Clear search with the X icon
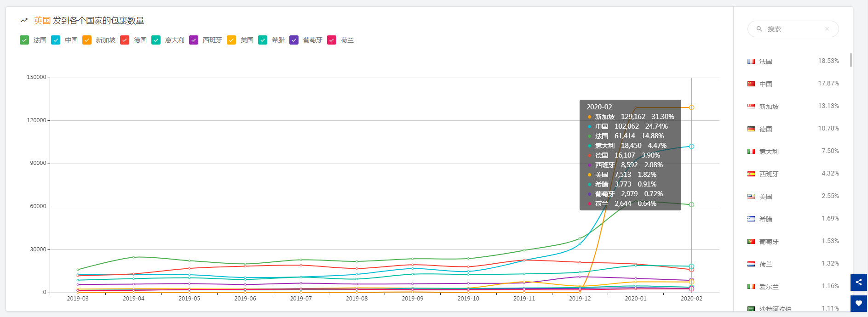868x317 pixels. coord(827,29)
